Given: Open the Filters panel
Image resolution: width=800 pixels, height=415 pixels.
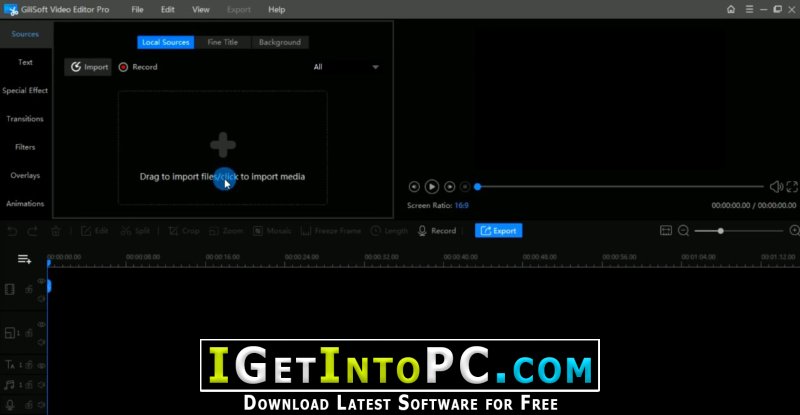Looking at the screenshot, I should 25,147.
